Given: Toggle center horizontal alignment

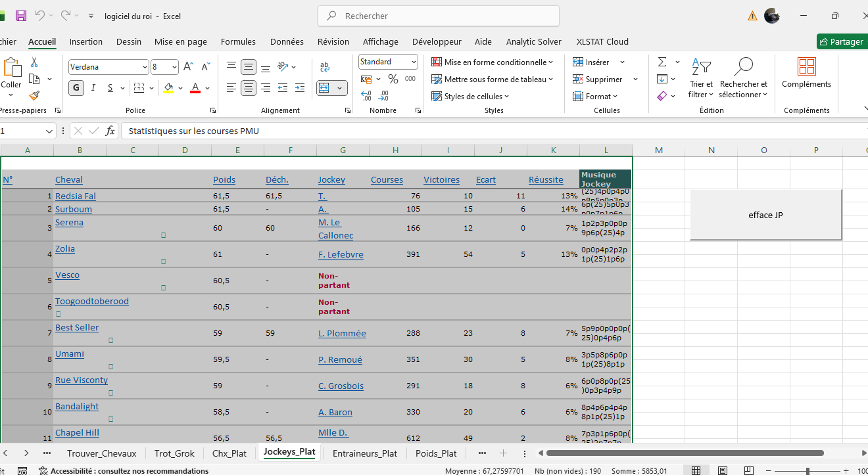Looking at the screenshot, I should pos(248,88).
